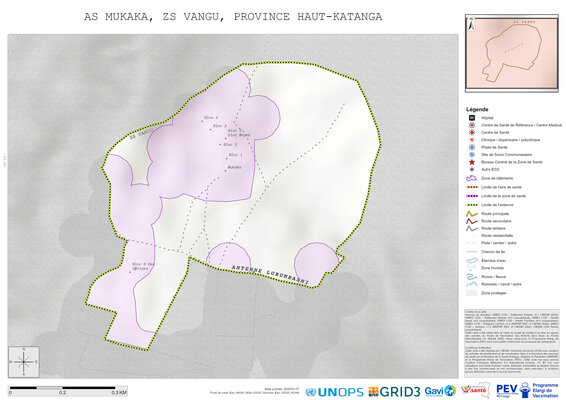Click the 'Etat Major' map label
This screenshot has width=566, height=400.
[239, 135]
